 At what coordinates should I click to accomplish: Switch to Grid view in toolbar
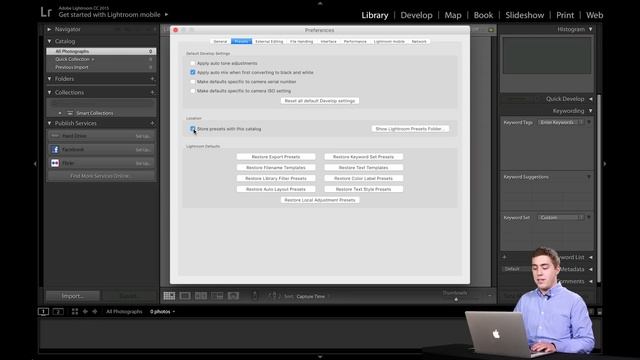(x=169, y=296)
